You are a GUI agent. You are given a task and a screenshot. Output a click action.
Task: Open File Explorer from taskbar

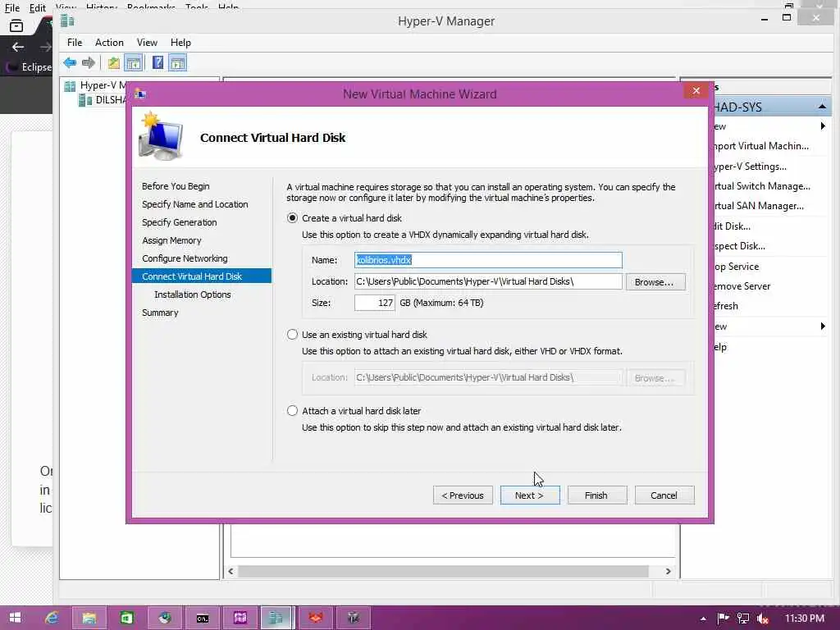click(89, 618)
